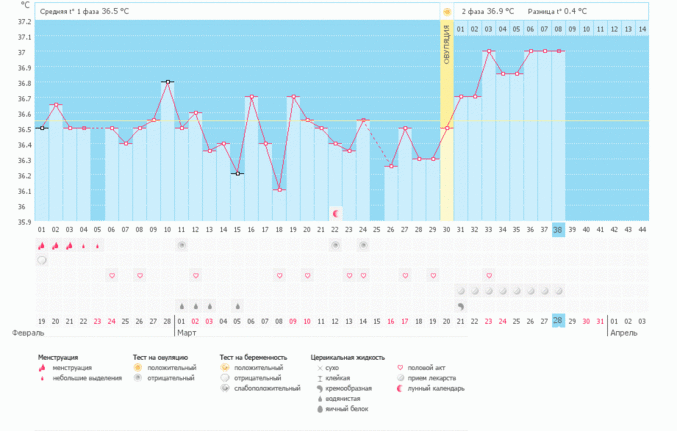The width and height of the screenshot is (677, 431).
Task: Click the creamy cervical fluid icon under day 31
Action: point(461,306)
